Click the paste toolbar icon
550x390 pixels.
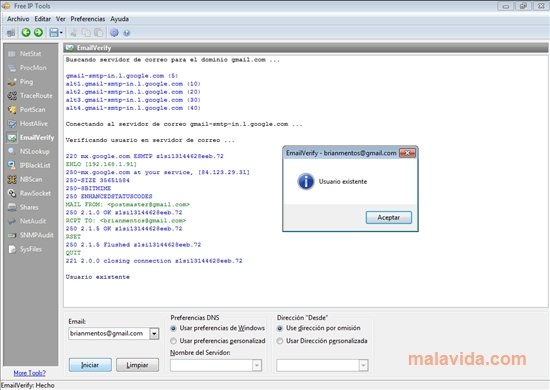click(99, 33)
